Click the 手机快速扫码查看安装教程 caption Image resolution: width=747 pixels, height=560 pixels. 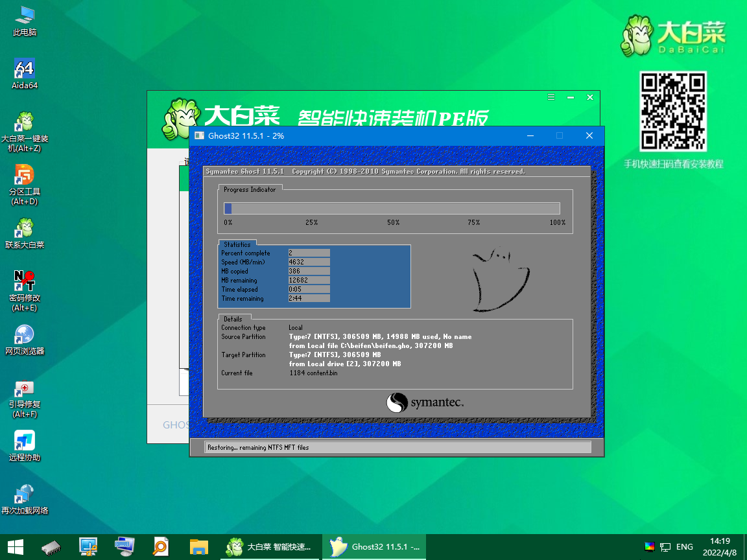pos(674,164)
